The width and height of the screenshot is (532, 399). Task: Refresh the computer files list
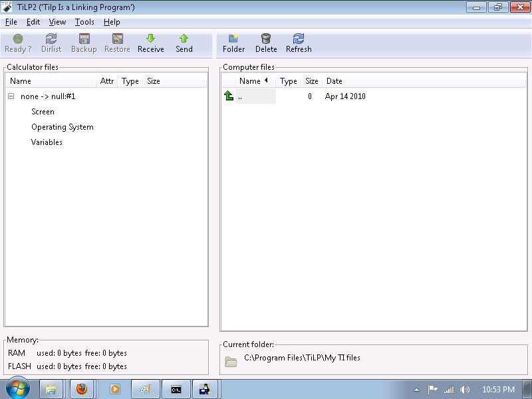tap(299, 39)
